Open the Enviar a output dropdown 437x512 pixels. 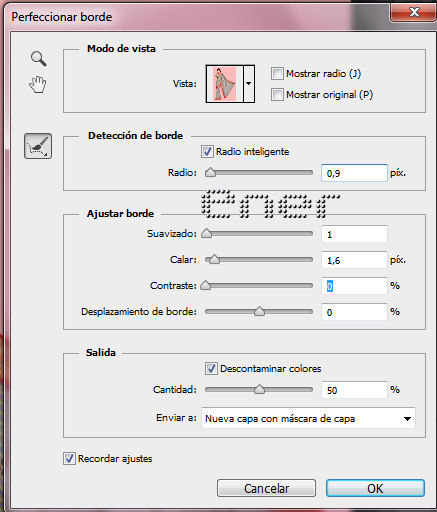pyautogui.click(x=308, y=418)
